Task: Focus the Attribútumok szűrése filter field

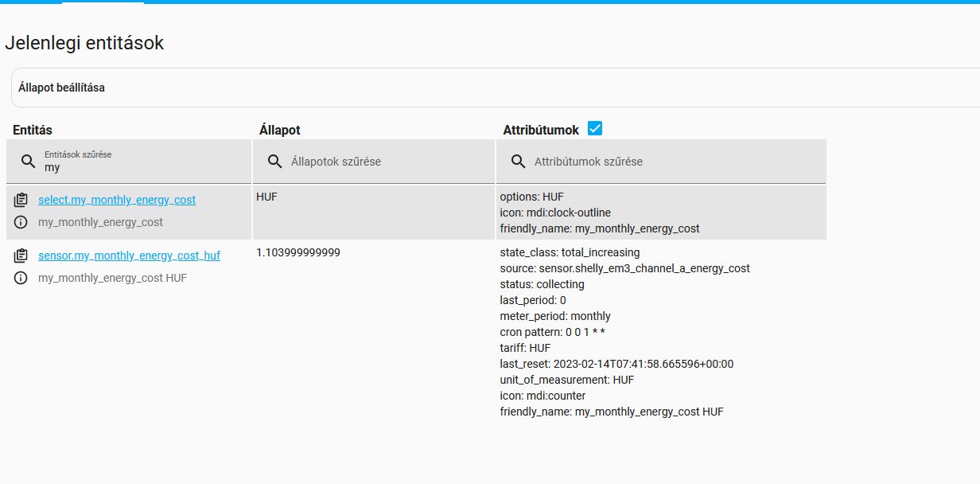Action: pos(668,162)
